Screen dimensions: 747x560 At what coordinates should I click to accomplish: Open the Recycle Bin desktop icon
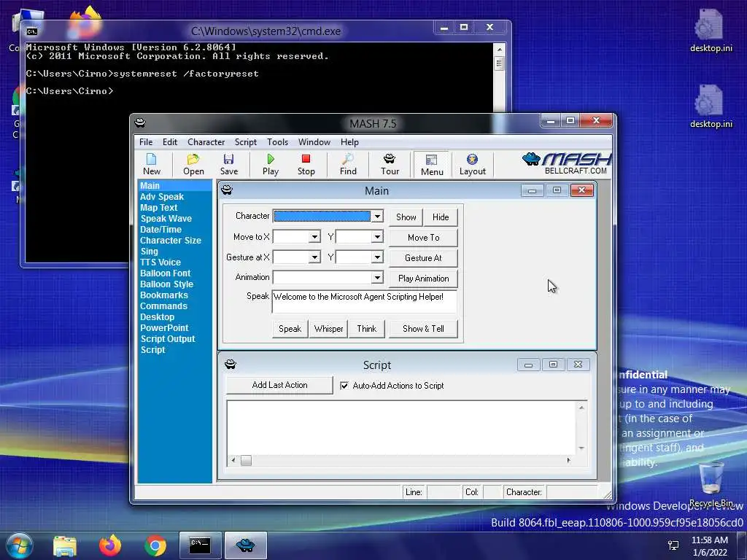[711, 483]
